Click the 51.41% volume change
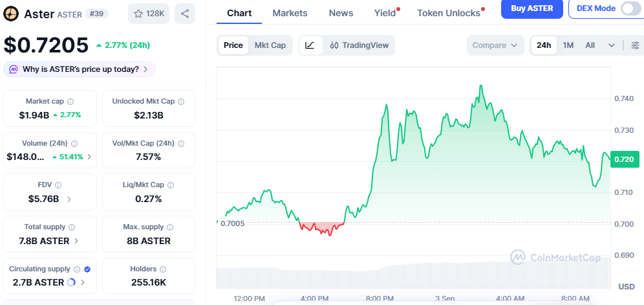Viewport: 644px width, 305px height. click(68, 157)
